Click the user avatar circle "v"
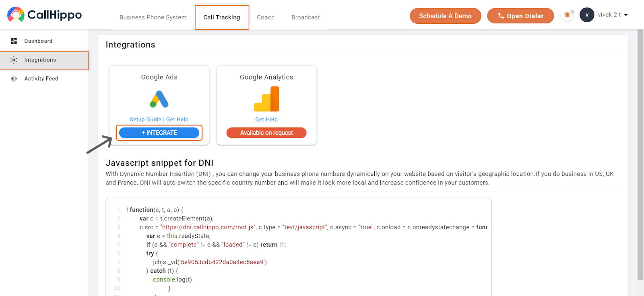The width and height of the screenshot is (644, 296). click(587, 15)
